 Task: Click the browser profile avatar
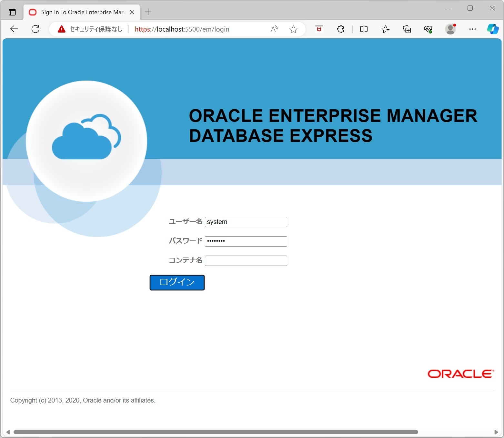pos(450,29)
